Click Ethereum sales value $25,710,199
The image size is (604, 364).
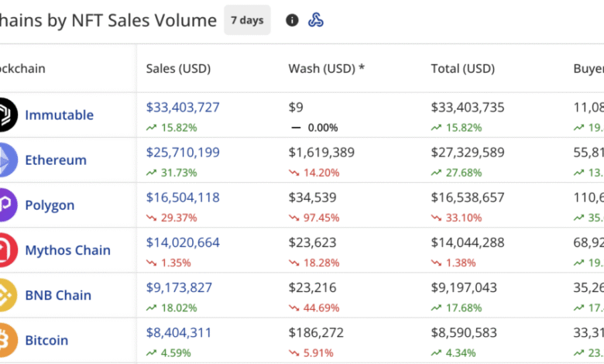[x=183, y=152]
